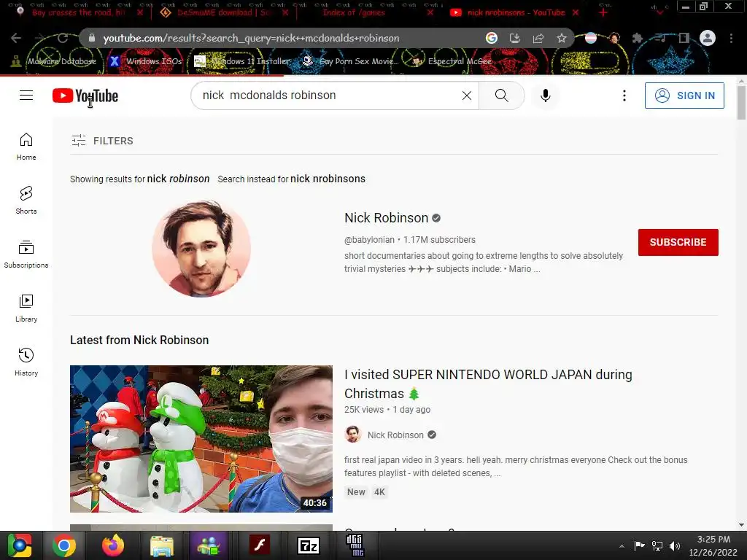
Task: Open the Chrome extensions puzzle icon
Action: click(637, 38)
